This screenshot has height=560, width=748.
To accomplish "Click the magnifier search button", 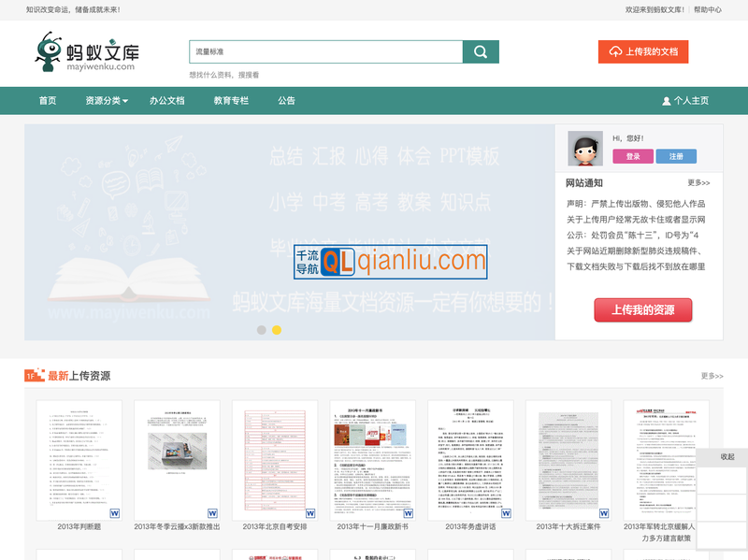I will [481, 52].
